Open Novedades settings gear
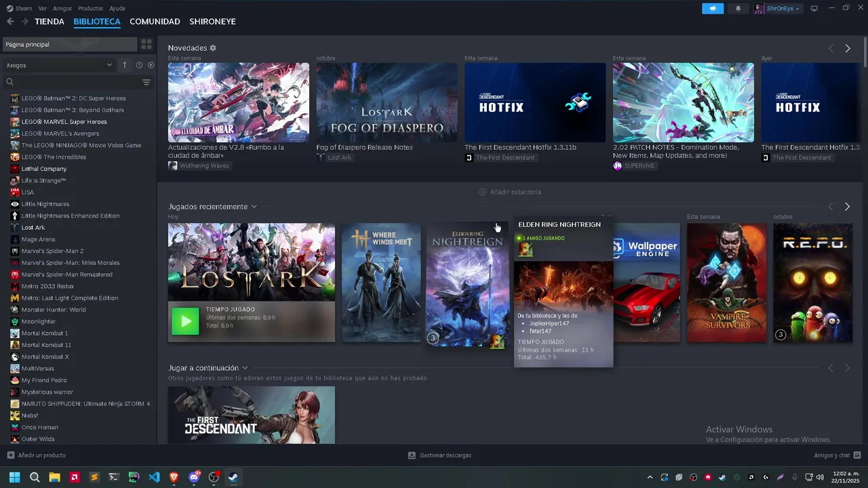 (213, 48)
